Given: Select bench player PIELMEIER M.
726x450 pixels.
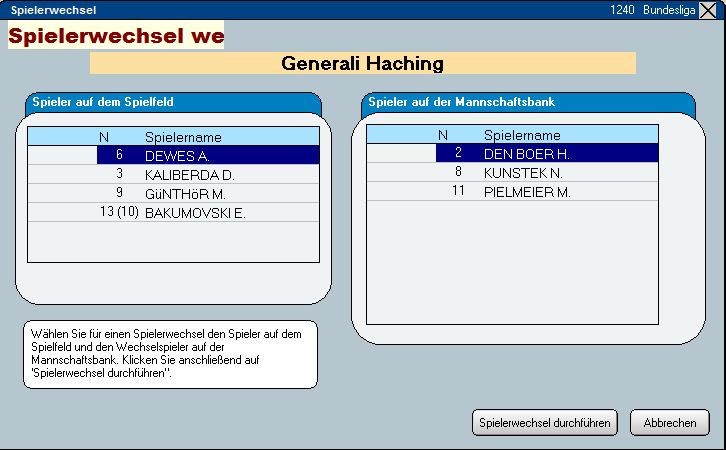Looking at the screenshot, I should 527,191.
